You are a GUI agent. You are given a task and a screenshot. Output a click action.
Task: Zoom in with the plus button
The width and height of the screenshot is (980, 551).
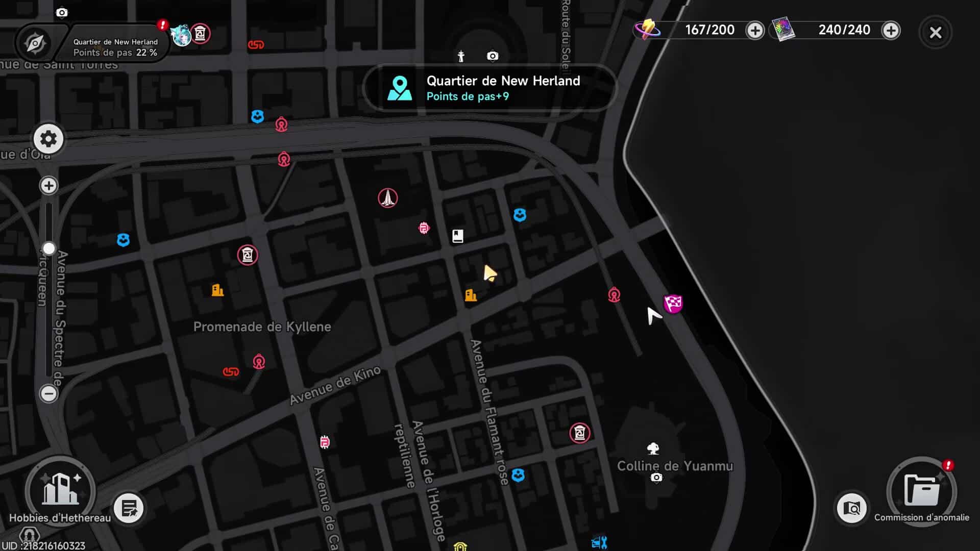point(48,185)
